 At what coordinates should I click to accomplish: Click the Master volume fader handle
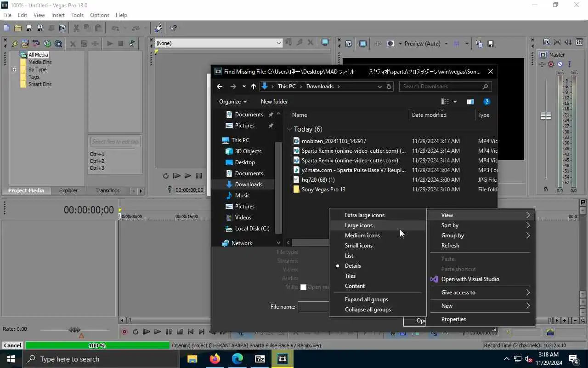pyautogui.click(x=546, y=116)
